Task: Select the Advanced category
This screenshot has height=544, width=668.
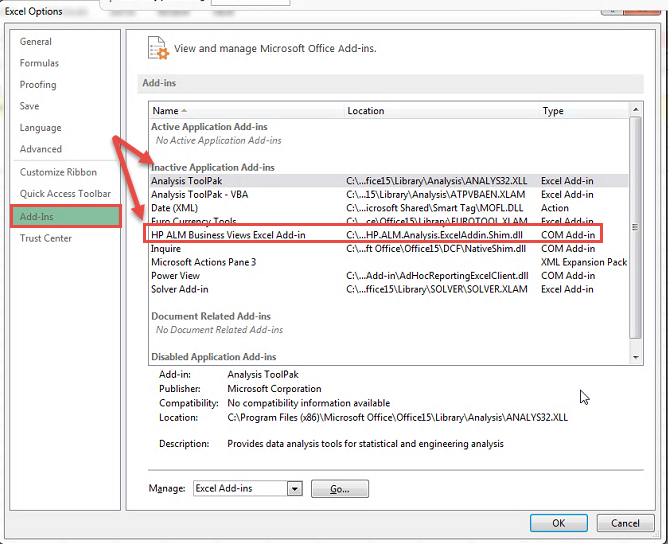Action: (x=41, y=149)
